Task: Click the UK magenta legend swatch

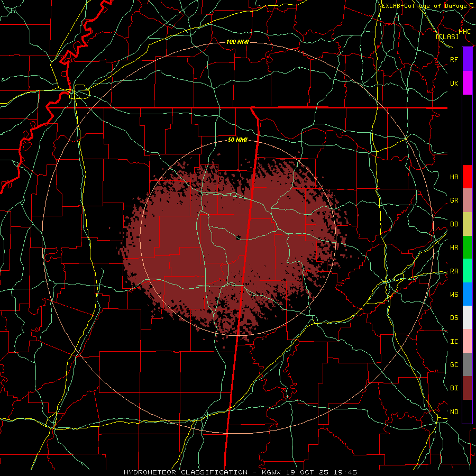Action: pyautogui.click(x=467, y=83)
